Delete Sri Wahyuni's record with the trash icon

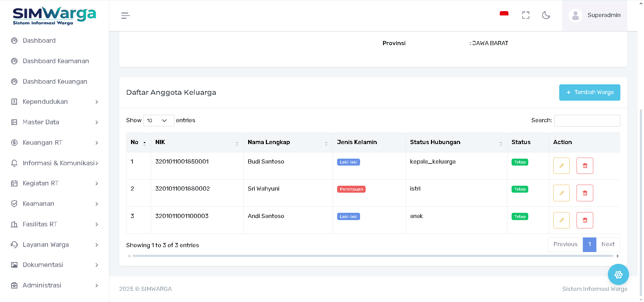click(x=585, y=193)
